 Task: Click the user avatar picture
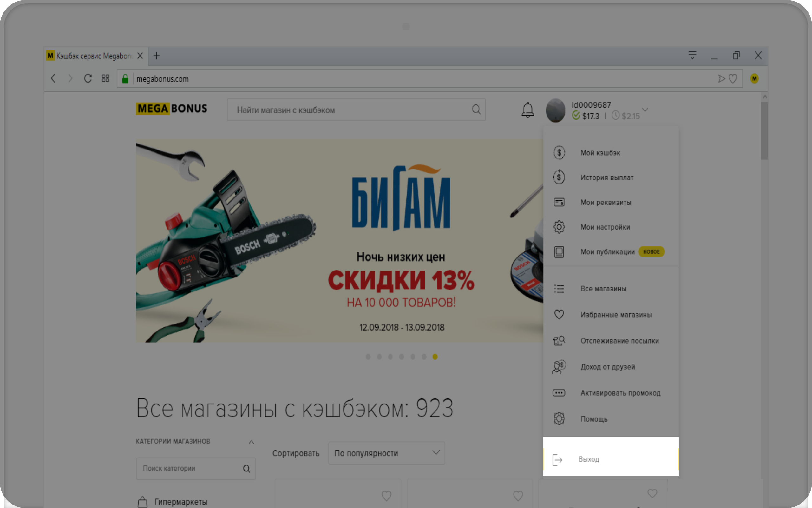click(555, 110)
